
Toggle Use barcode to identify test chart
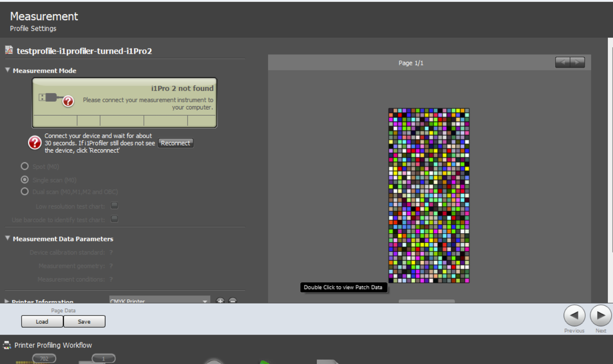(114, 220)
